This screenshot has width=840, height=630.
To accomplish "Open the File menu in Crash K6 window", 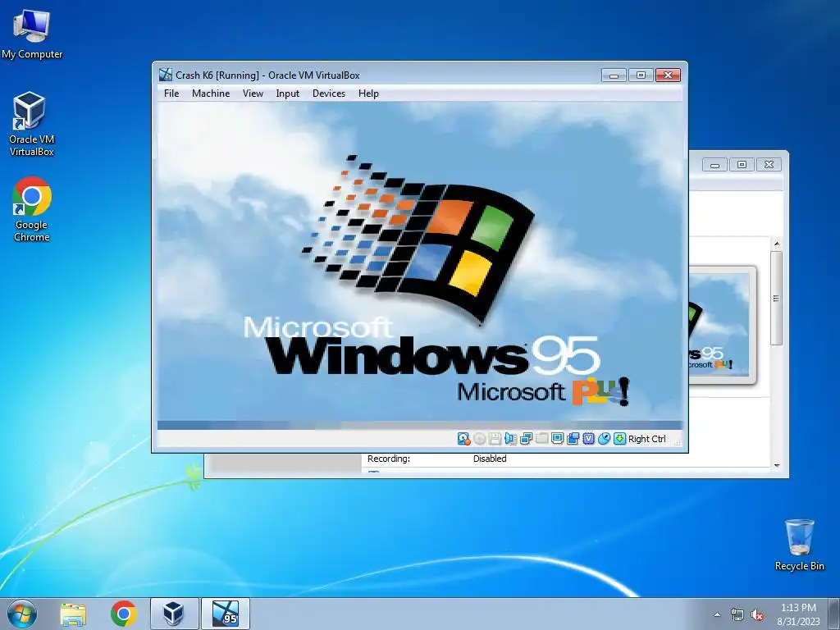I will (x=171, y=94).
